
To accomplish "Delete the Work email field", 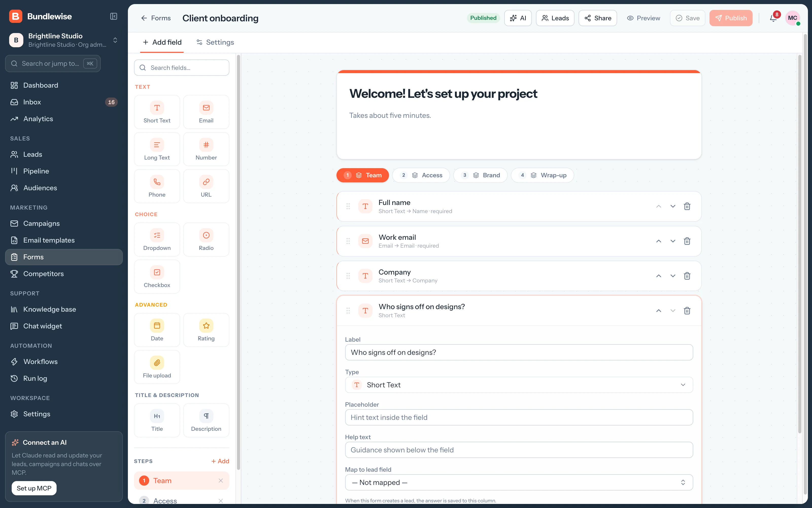I will pyautogui.click(x=687, y=241).
